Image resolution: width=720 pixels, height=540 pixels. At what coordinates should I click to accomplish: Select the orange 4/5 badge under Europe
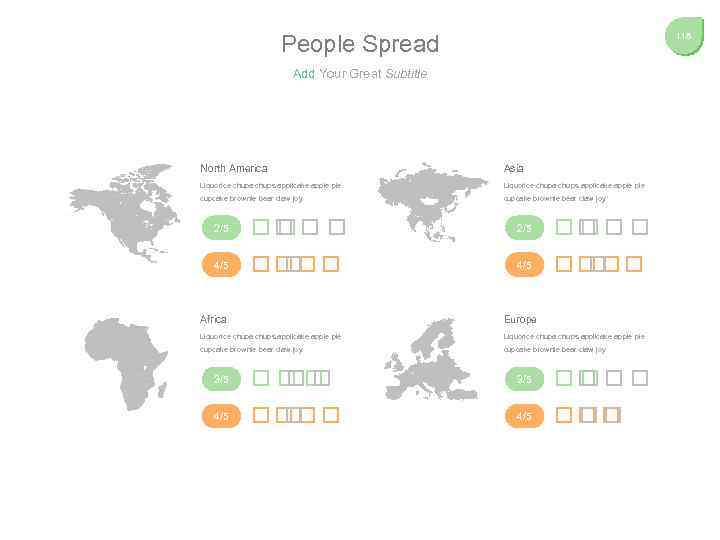coord(524,415)
